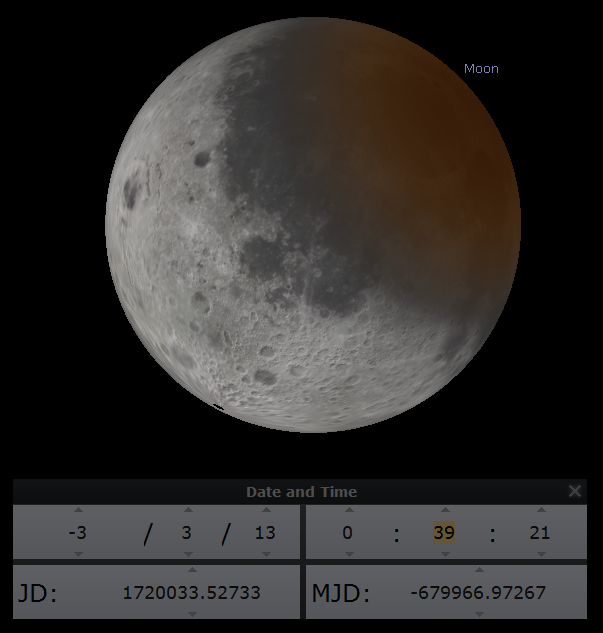Close the Date and Time dialog

(x=575, y=491)
